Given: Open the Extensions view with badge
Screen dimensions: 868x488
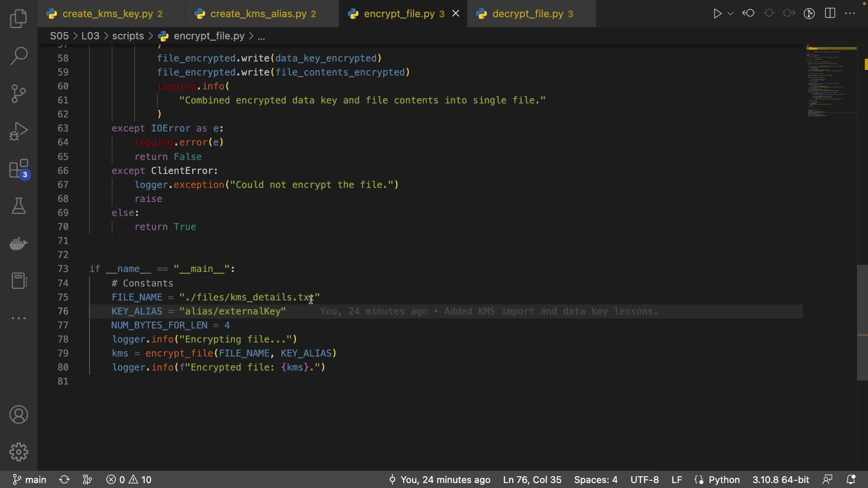Looking at the screenshot, I should [x=19, y=169].
